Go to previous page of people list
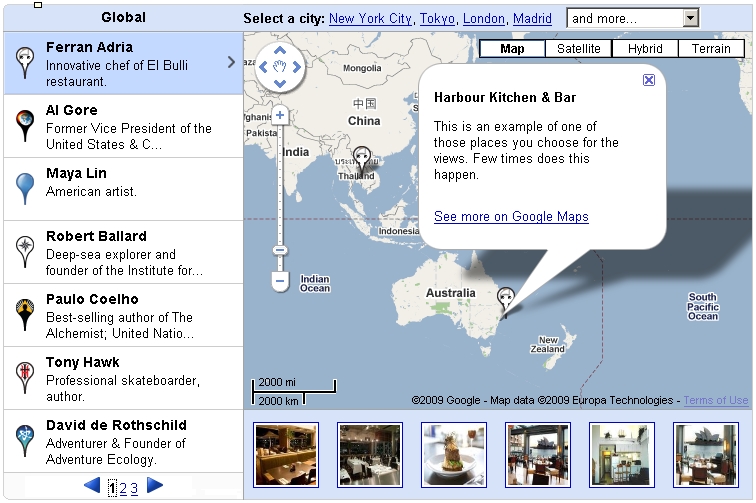This screenshot has height=503, width=756. point(92,485)
